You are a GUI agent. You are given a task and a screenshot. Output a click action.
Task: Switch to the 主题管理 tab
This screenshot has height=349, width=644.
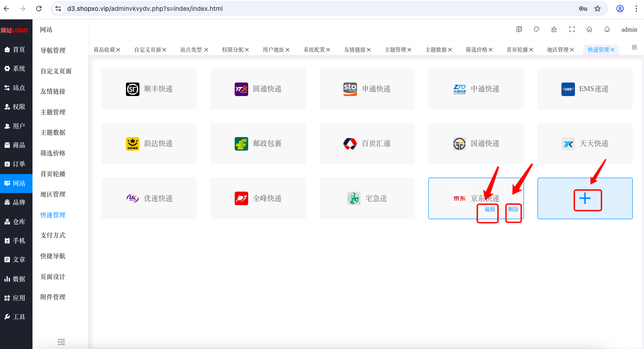[x=395, y=50]
